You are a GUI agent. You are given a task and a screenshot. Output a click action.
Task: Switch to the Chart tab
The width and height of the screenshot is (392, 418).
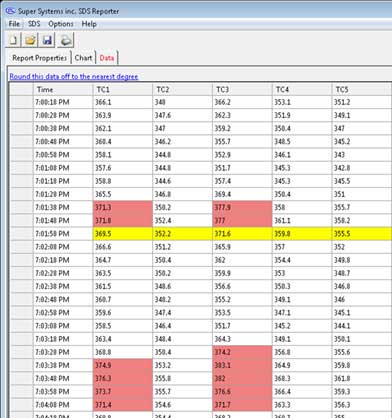[83, 58]
